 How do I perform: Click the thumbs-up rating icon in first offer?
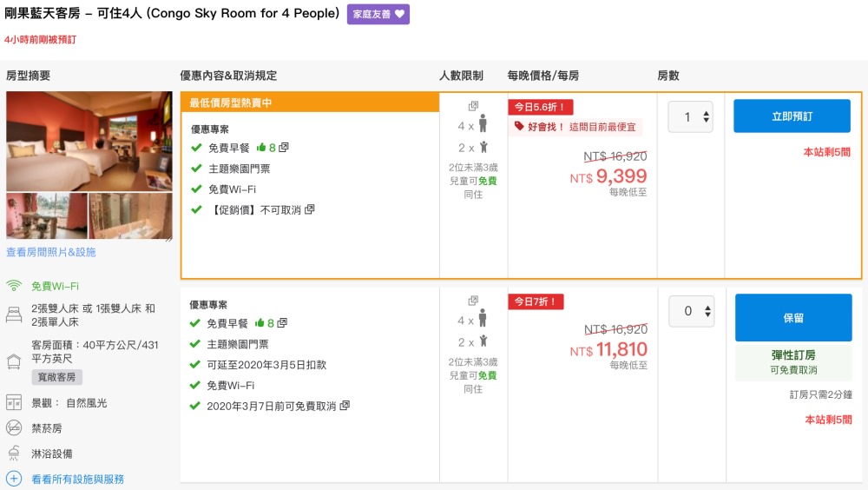click(260, 148)
